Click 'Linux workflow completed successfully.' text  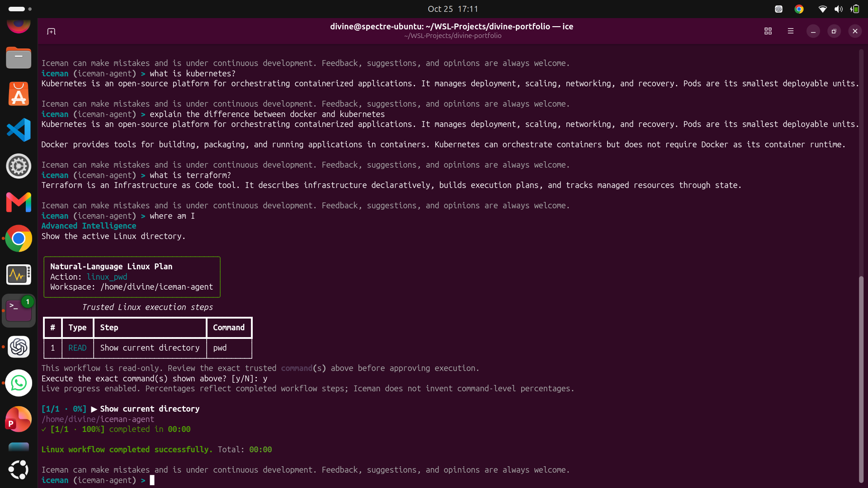tap(127, 450)
